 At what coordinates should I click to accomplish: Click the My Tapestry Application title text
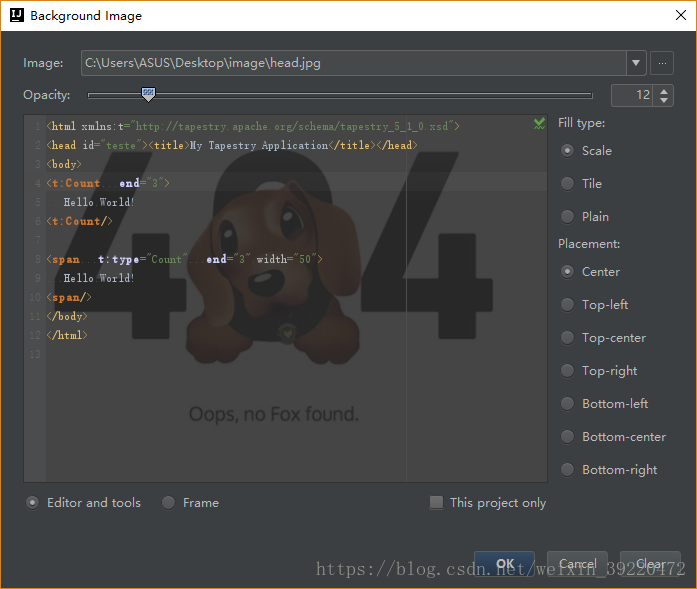(x=259, y=145)
